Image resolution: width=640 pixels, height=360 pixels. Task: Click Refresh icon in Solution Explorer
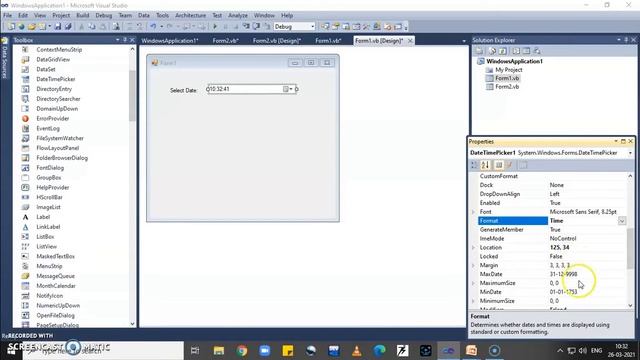[502, 51]
